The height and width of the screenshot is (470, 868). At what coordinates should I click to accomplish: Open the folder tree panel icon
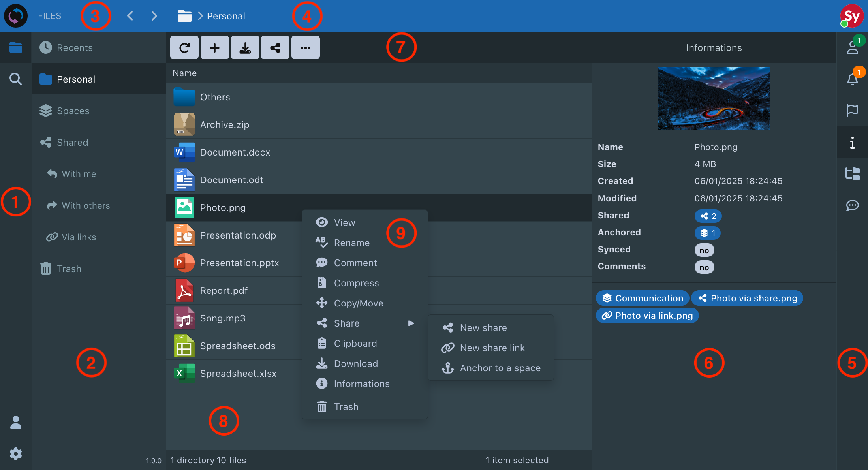[x=852, y=173]
